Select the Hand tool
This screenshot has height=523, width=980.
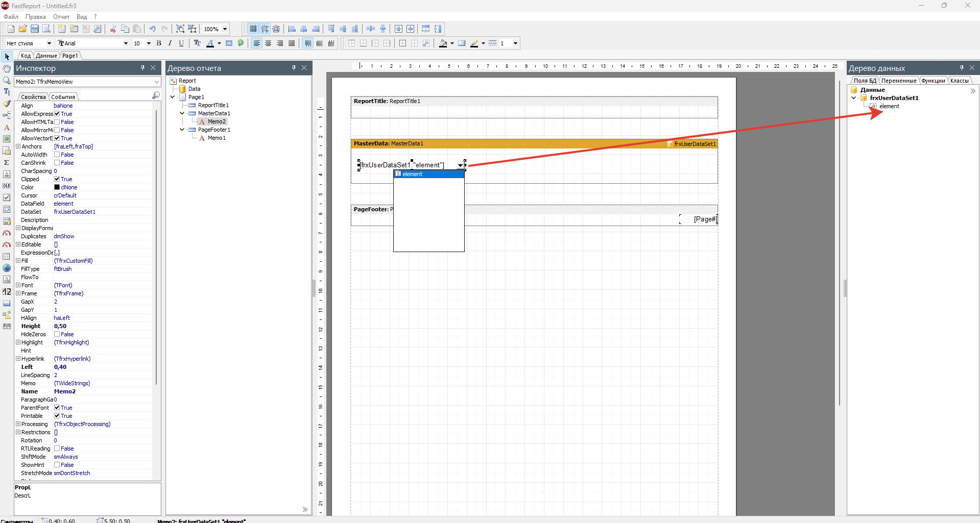(7, 68)
